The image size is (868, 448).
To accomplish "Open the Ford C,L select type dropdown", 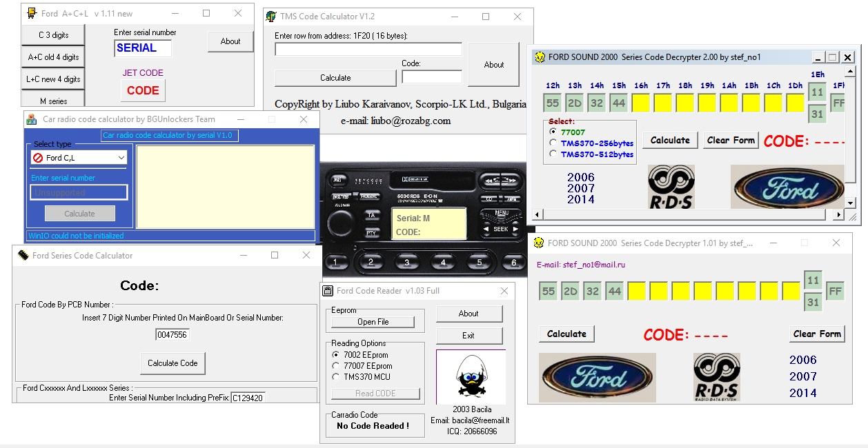I will pos(79,158).
